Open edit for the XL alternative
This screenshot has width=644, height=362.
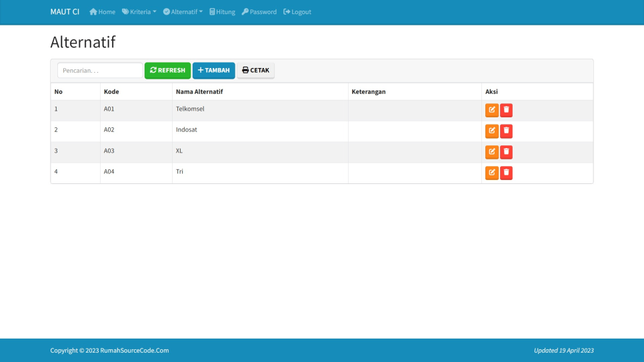(x=491, y=152)
